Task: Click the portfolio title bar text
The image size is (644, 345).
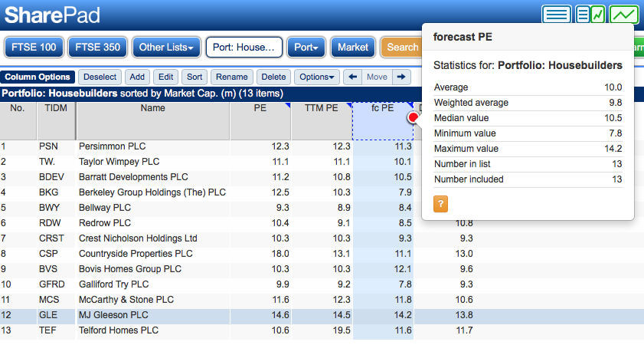Action: coord(142,94)
